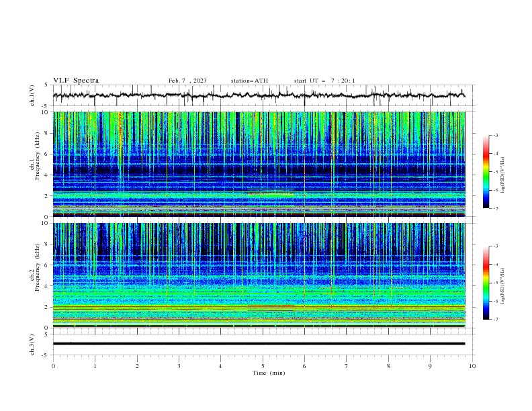Image resolution: width=532 pixels, height=411 pixels.
Task: Click the time axis tick label '8'
Action: (388, 366)
